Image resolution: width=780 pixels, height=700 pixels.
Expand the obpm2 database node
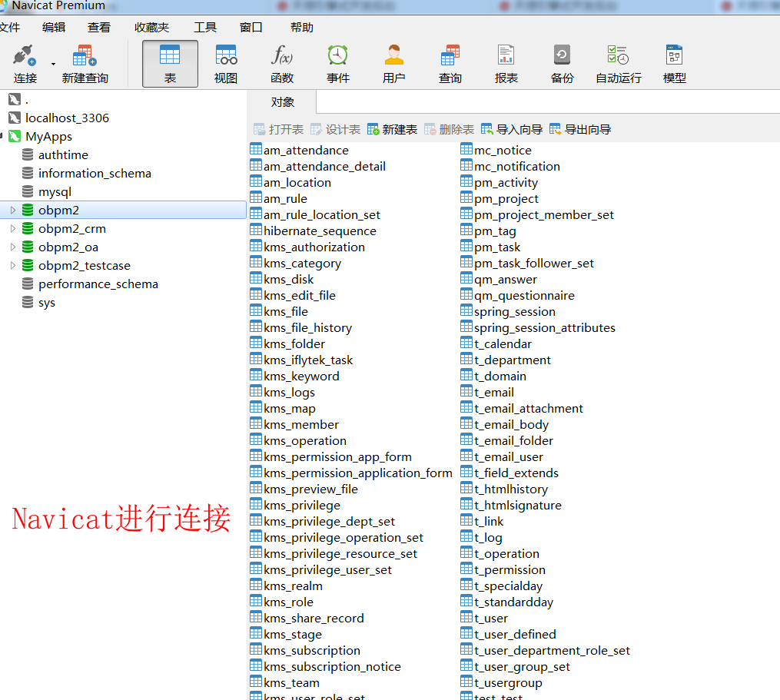pyautogui.click(x=13, y=211)
